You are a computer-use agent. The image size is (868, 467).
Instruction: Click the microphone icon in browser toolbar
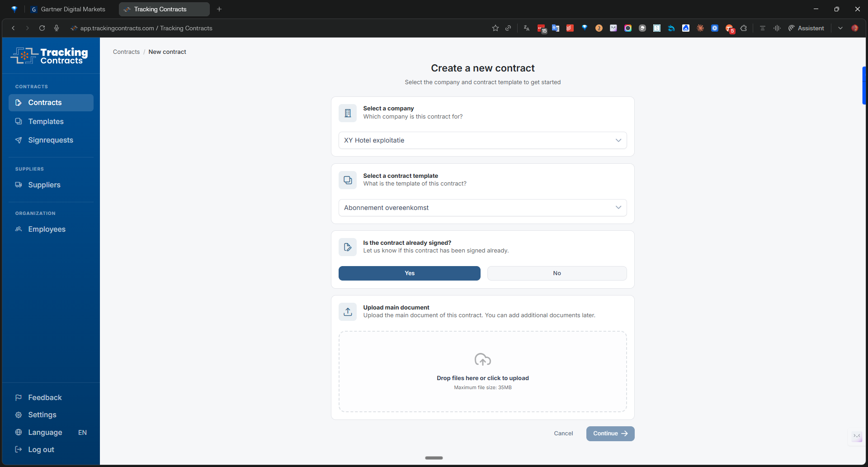point(57,28)
